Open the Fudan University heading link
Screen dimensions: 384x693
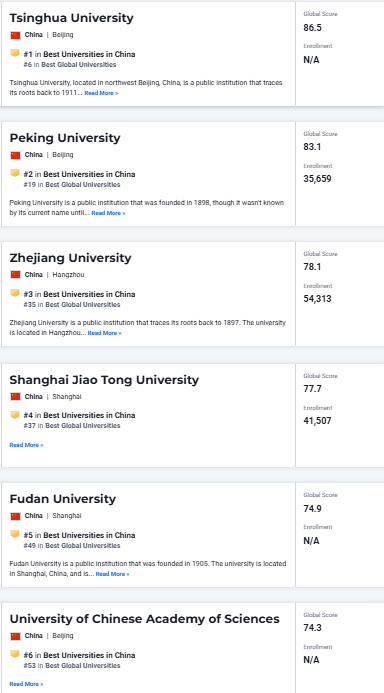62,499
